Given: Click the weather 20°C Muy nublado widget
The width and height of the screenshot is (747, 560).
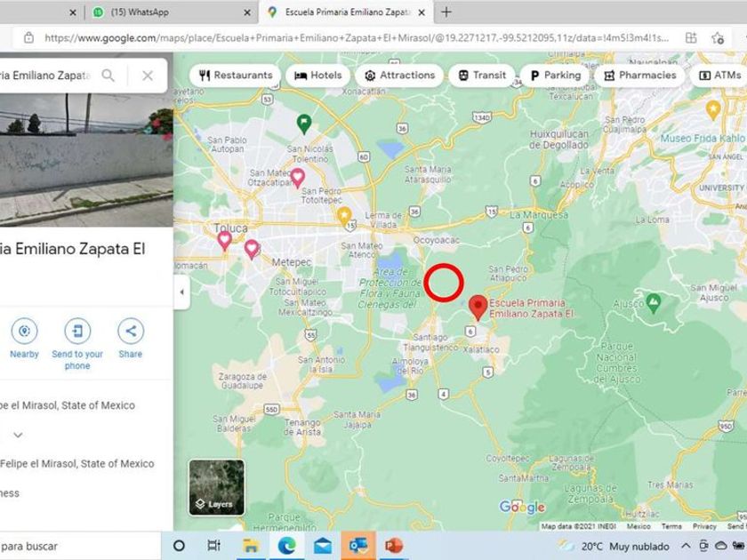Looking at the screenshot, I should coord(614,546).
